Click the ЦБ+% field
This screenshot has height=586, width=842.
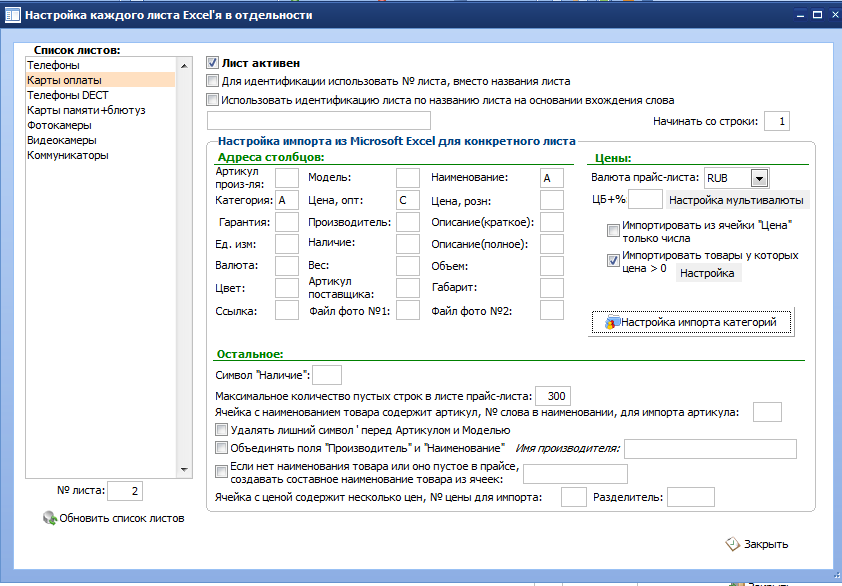645,199
